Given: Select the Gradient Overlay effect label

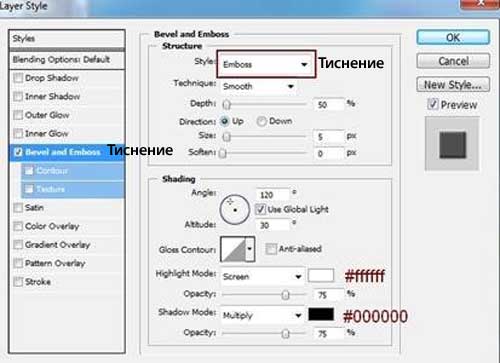Looking at the screenshot, I should 58,245.
